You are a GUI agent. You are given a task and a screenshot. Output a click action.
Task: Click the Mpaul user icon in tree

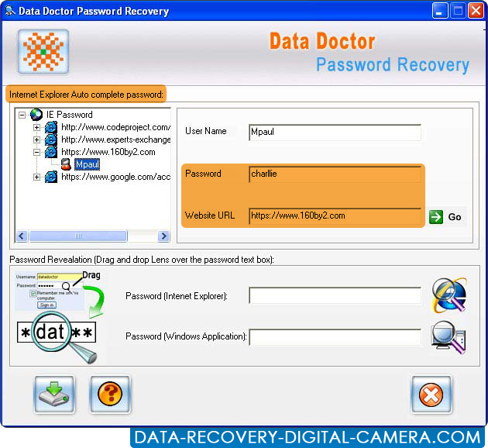66,164
